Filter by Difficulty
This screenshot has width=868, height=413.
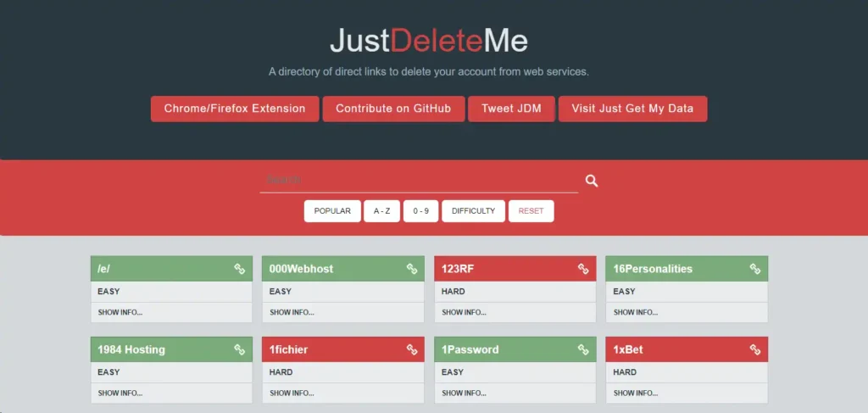[473, 211]
